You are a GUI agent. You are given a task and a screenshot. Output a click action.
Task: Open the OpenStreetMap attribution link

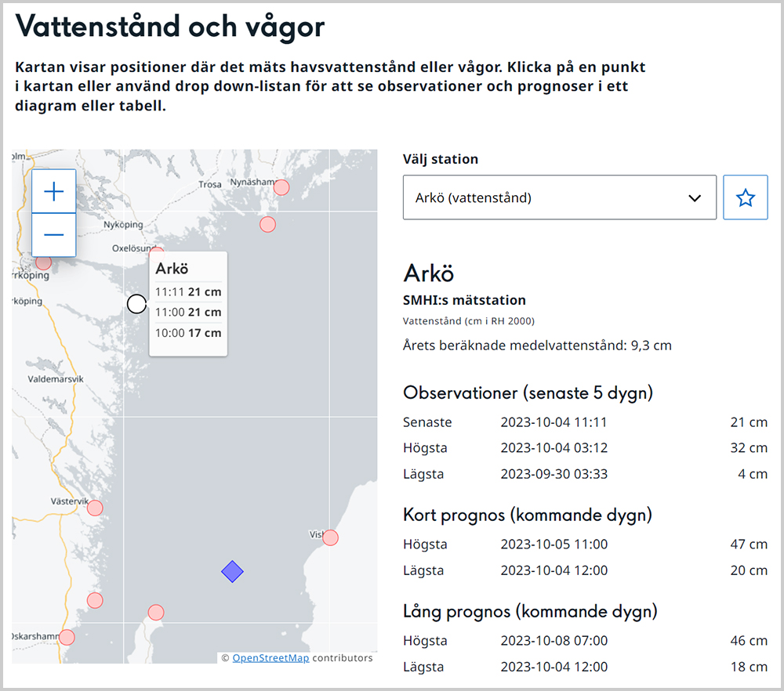[x=270, y=658]
